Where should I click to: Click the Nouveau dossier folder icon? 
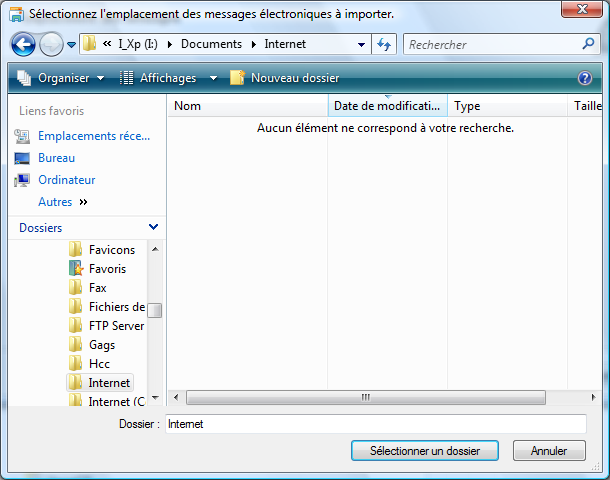(237, 78)
